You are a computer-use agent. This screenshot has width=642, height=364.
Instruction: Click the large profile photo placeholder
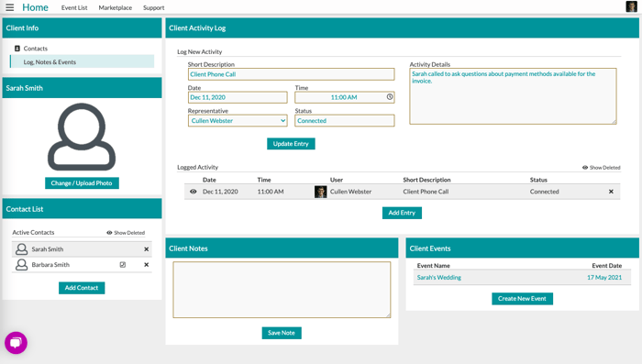(82, 137)
